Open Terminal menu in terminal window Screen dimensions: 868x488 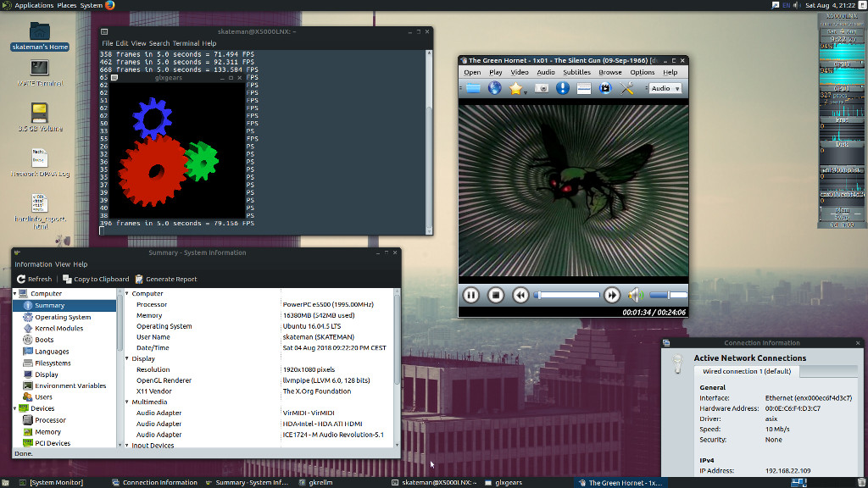[186, 43]
